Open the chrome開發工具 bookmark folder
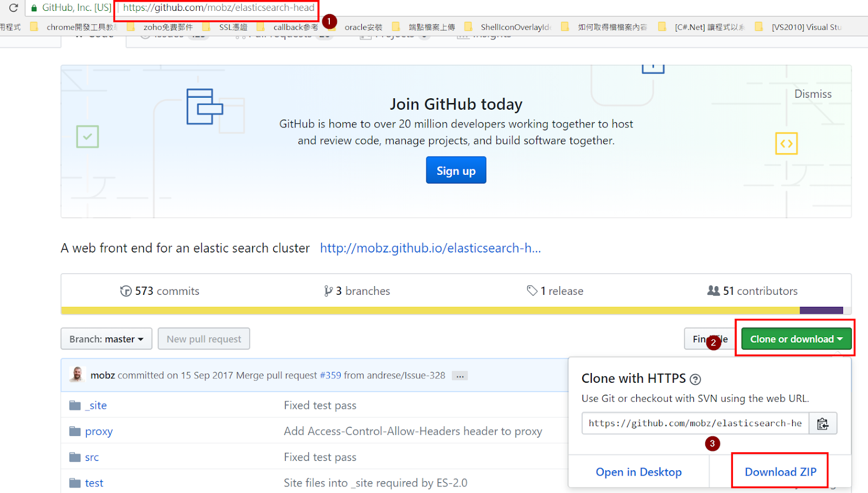 pos(74,27)
